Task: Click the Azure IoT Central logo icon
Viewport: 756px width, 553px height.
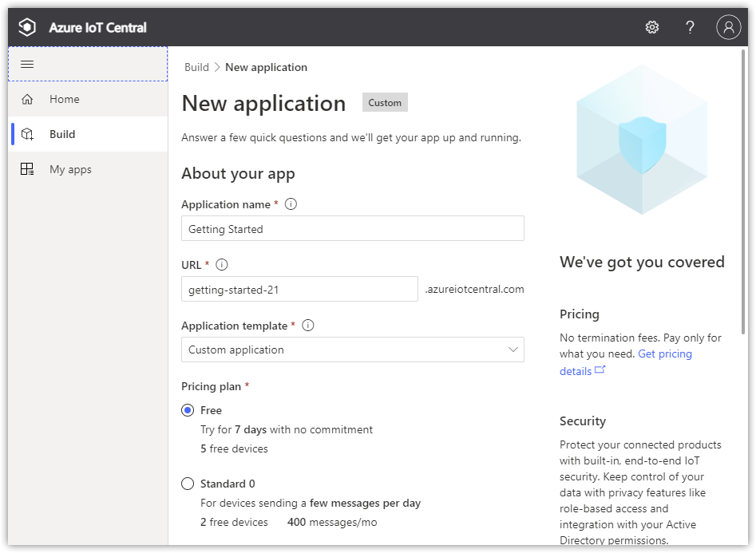Action: [x=27, y=27]
